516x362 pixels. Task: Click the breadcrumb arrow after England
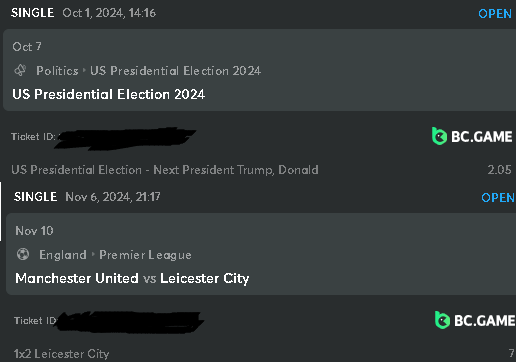93,254
